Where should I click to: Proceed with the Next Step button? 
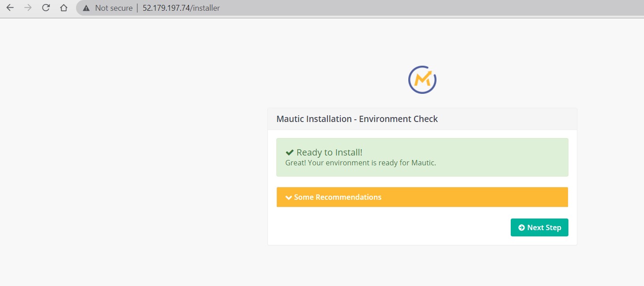[x=539, y=227]
